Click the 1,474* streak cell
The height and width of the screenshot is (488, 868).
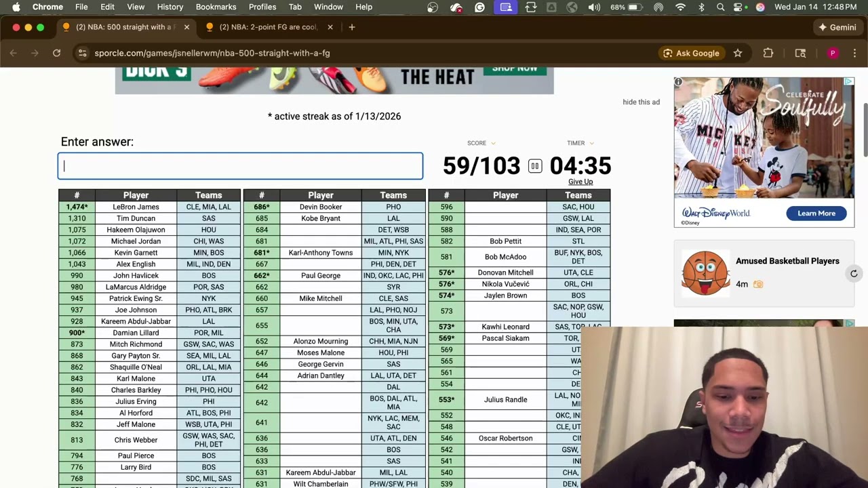[x=77, y=207]
